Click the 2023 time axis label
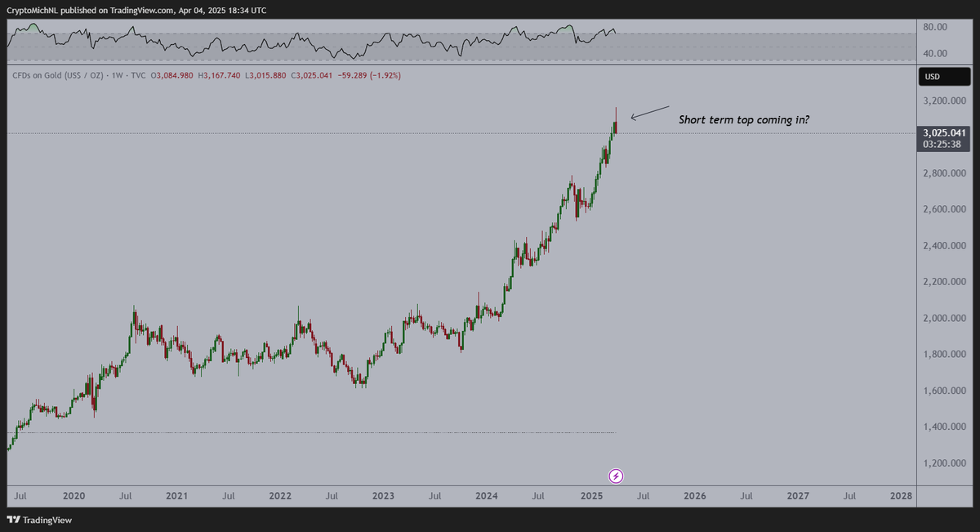This screenshot has height=532, width=980. (383, 496)
